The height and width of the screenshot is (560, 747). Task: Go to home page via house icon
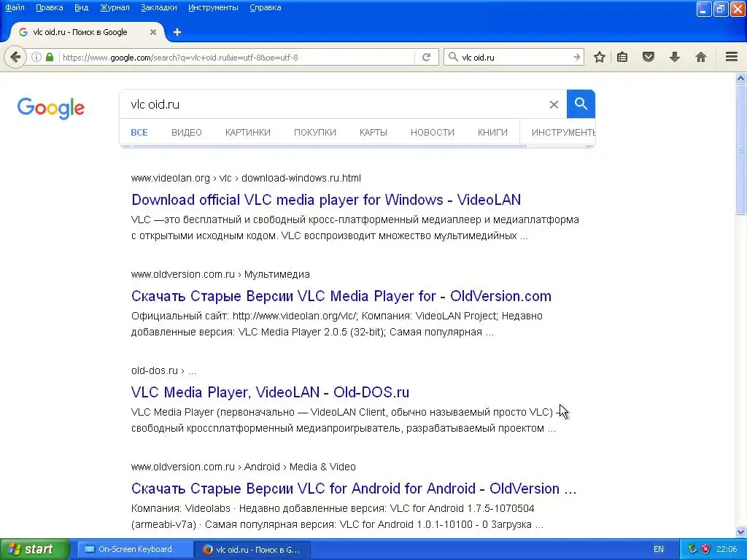click(701, 57)
